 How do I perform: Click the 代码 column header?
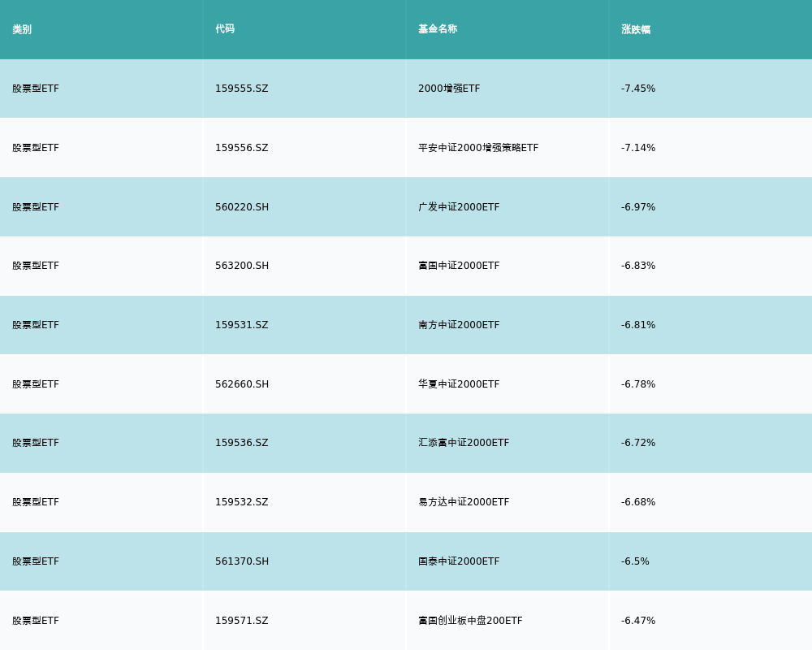click(x=225, y=29)
